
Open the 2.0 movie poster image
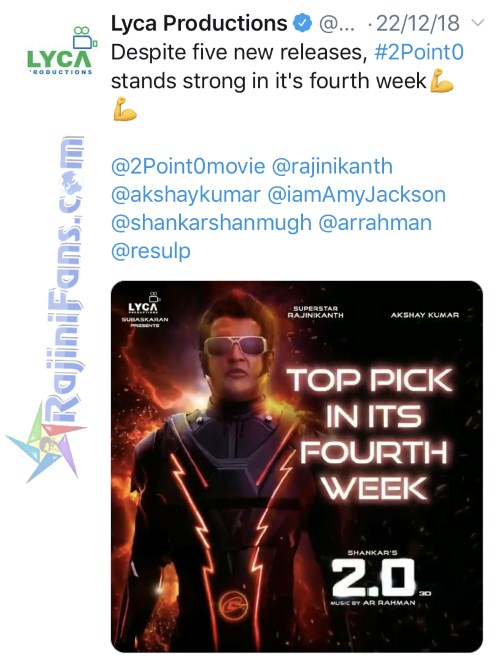pyautogui.click(x=297, y=466)
